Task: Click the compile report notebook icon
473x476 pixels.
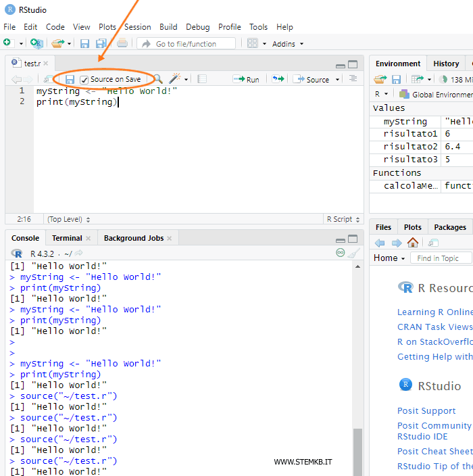Action: pyautogui.click(x=201, y=79)
